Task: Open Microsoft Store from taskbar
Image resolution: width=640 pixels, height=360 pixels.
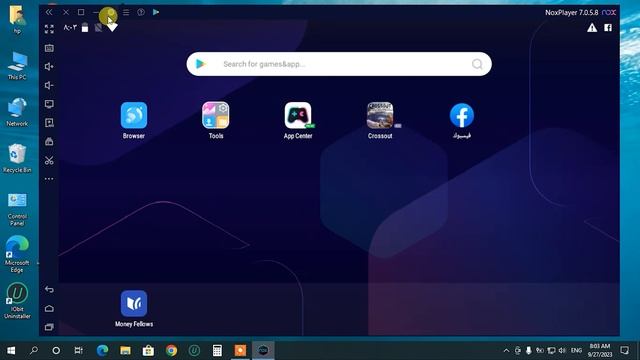Action: [x=148, y=350]
